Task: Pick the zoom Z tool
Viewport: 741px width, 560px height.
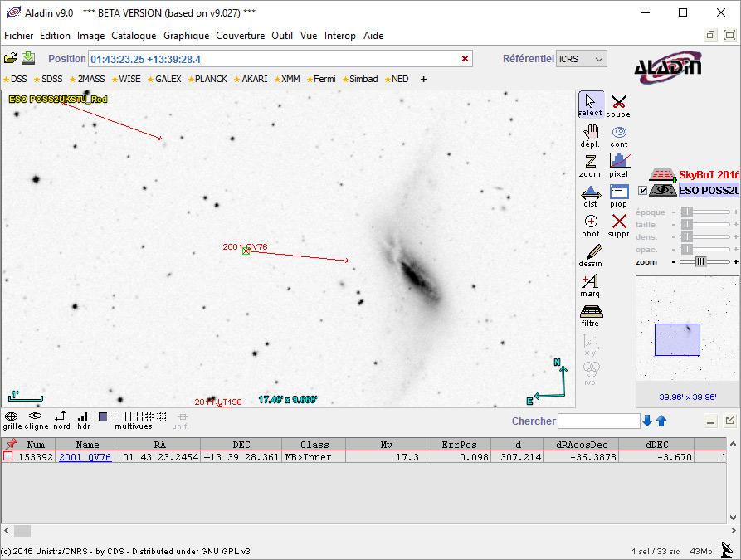Action: pos(590,165)
